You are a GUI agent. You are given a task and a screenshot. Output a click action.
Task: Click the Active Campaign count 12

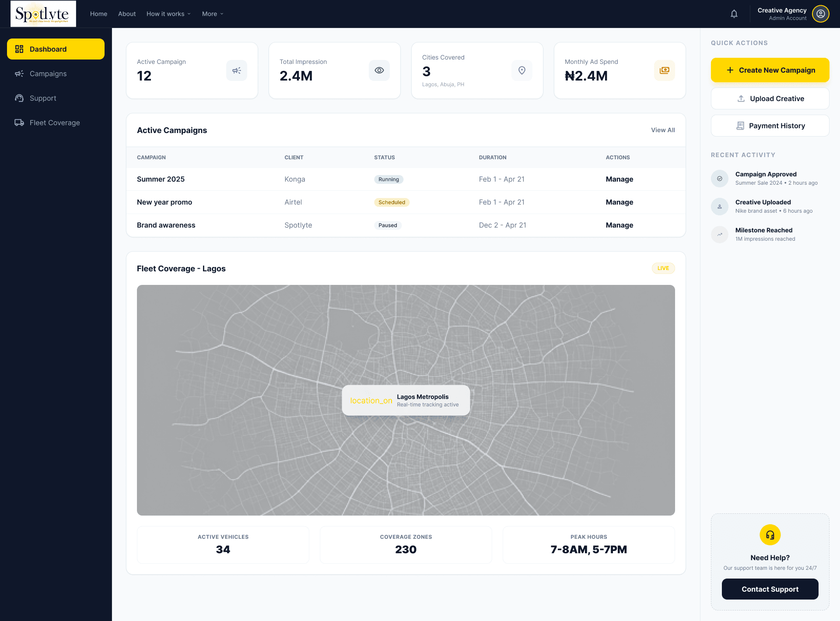click(x=144, y=76)
